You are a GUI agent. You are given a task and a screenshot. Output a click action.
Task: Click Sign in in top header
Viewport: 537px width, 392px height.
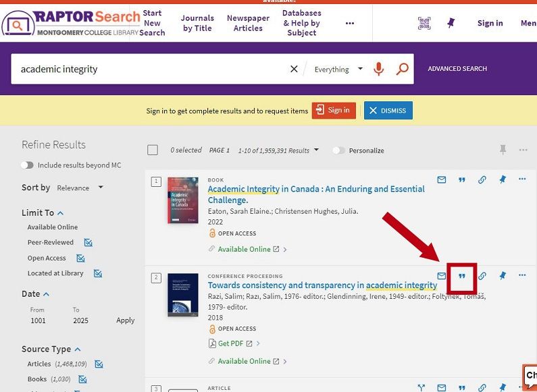click(x=490, y=23)
